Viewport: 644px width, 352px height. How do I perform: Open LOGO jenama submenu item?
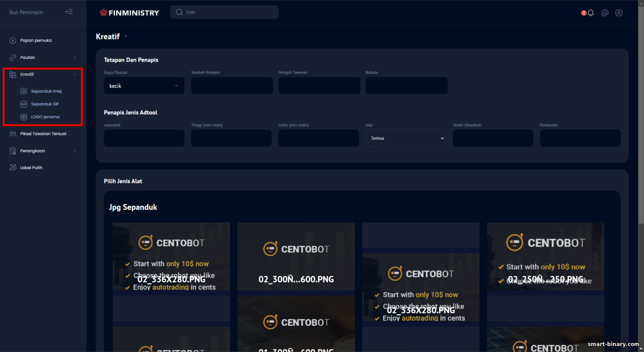click(x=45, y=117)
